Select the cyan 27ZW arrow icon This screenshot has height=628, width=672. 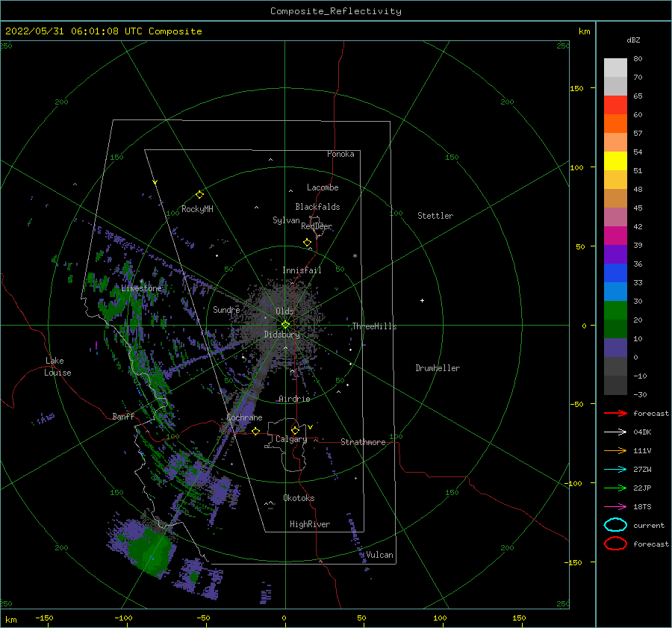[615, 470]
